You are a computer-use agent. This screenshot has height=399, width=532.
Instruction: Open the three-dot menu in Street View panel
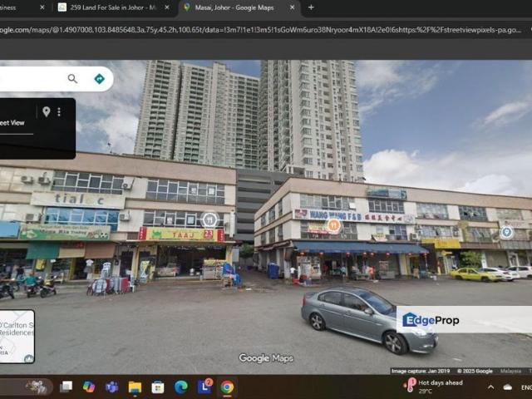[x=59, y=111]
